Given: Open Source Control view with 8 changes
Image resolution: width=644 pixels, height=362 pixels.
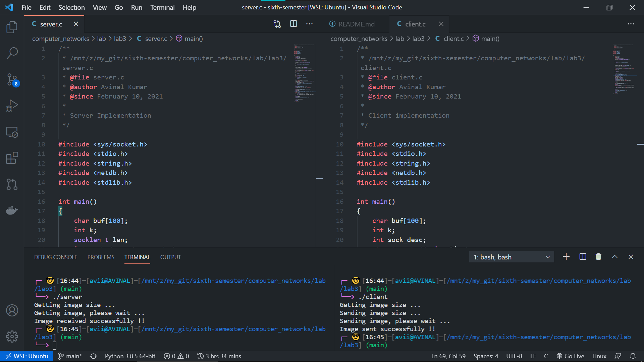Looking at the screenshot, I should [12, 80].
